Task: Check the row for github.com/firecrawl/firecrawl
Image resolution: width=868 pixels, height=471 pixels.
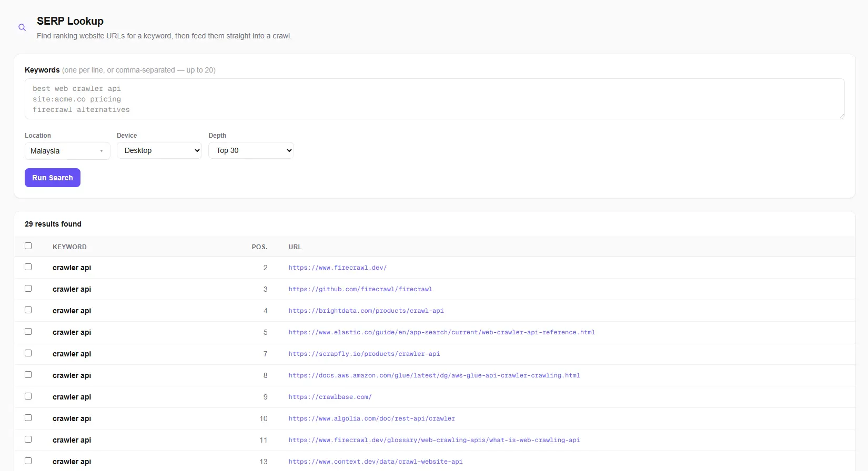Action: pyautogui.click(x=28, y=289)
